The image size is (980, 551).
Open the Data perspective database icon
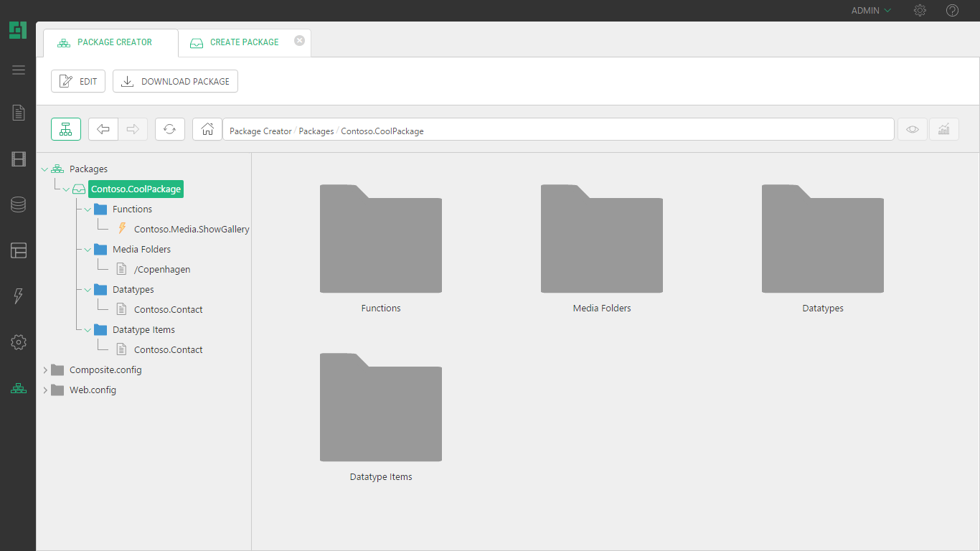[19, 205]
